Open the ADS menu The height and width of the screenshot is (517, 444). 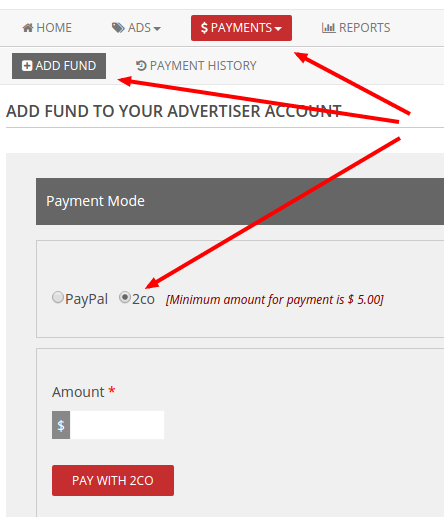[x=136, y=28]
